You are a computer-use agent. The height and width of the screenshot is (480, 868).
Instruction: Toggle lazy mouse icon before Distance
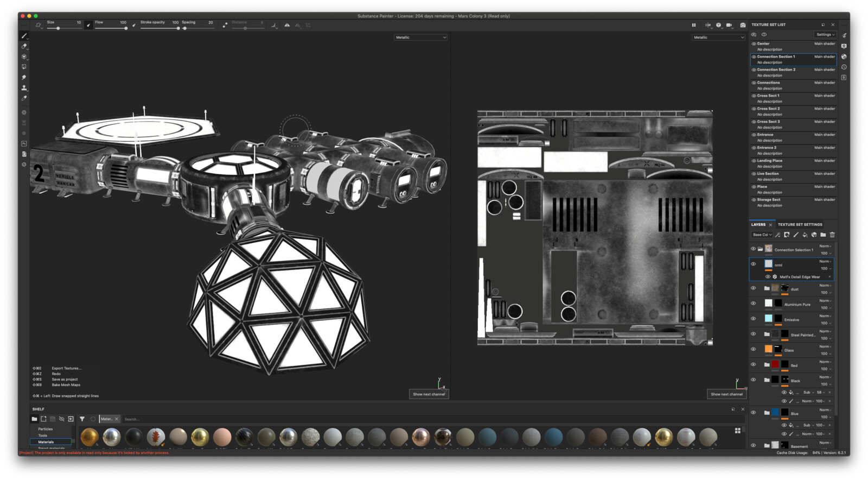[225, 25]
